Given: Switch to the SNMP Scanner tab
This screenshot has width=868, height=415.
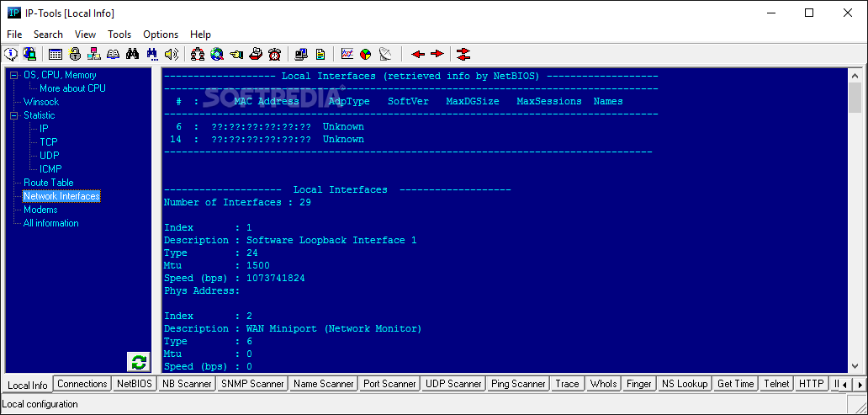Looking at the screenshot, I should pyautogui.click(x=252, y=383).
